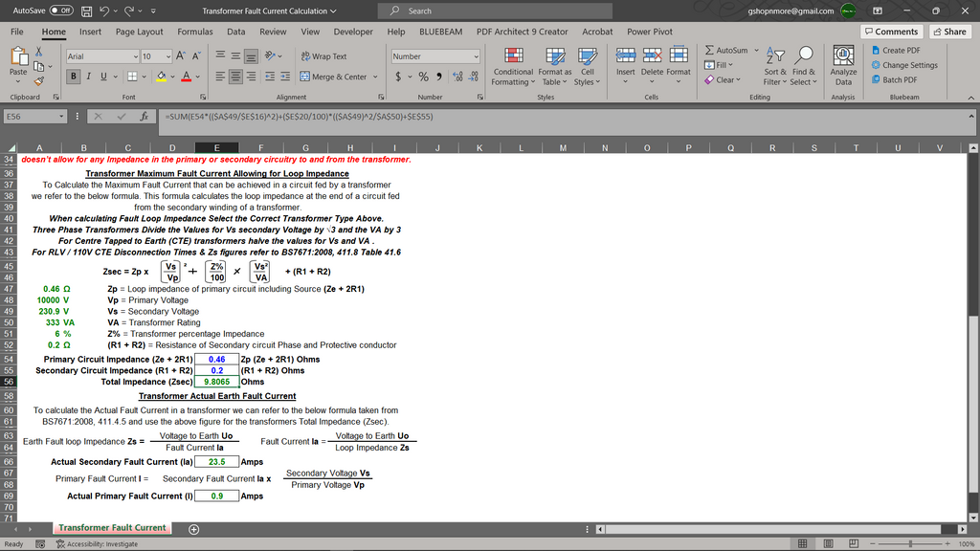Apply align left to the cell

pyautogui.click(x=220, y=77)
